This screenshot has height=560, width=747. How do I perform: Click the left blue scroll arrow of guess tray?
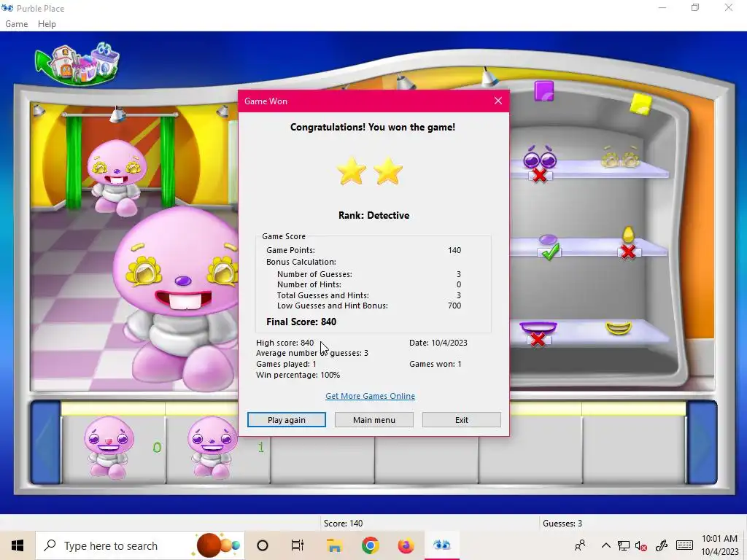coord(45,443)
